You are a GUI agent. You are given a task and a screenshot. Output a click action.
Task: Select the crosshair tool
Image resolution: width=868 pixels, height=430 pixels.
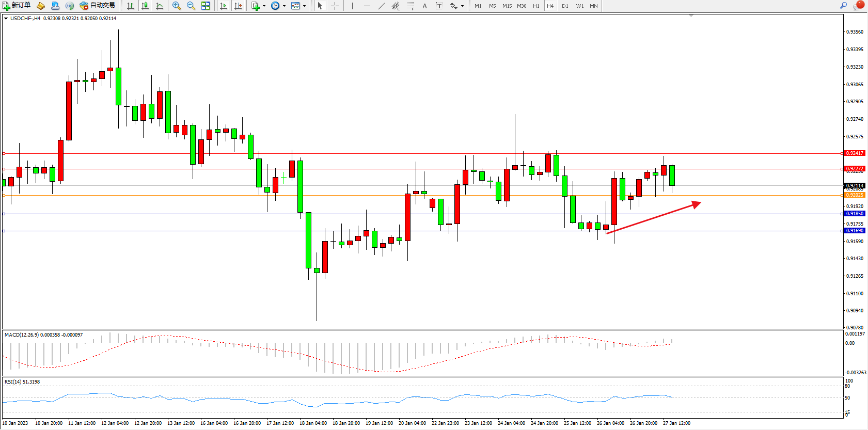pos(335,6)
